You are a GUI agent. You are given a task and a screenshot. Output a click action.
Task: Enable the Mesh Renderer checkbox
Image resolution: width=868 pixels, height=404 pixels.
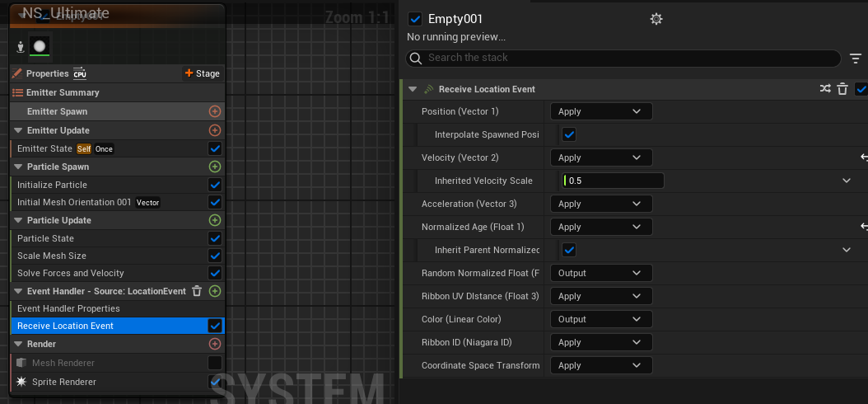click(215, 363)
